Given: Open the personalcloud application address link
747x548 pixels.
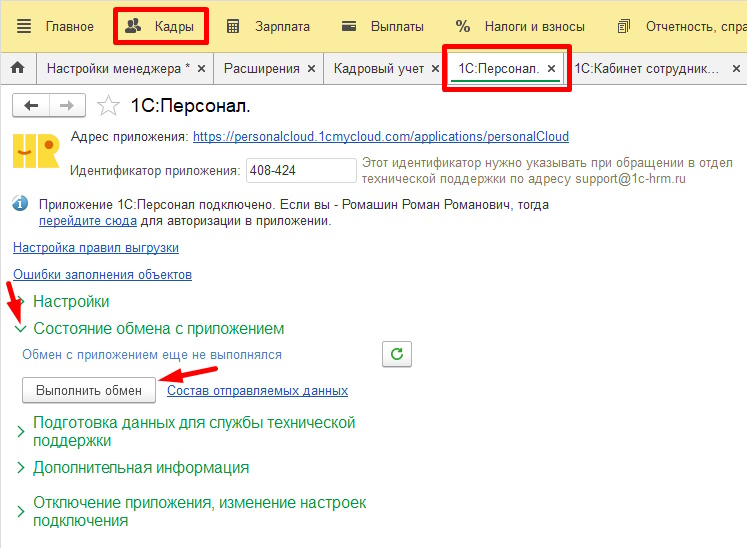Looking at the screenshot, I should (381, 137).
